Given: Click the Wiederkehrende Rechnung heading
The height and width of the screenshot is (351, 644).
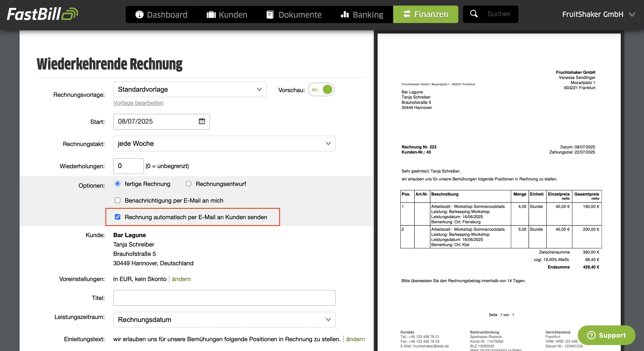Looking at the screenshot, I should [x=109, y=64].
